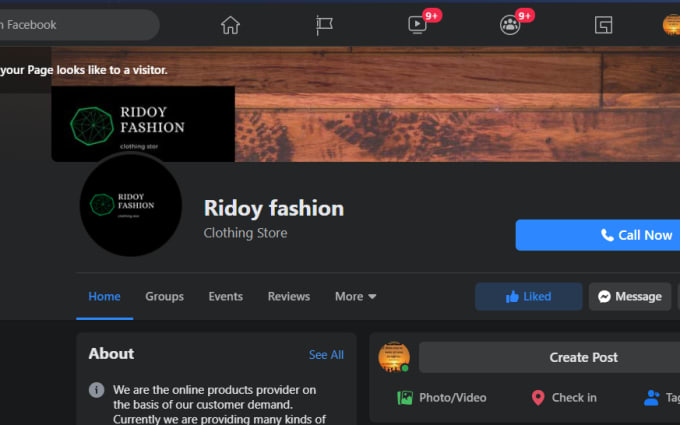The image size is (680, 425).
Task: Open the Ridoy Fashion cover photo logo
Action: pos(143,124)
